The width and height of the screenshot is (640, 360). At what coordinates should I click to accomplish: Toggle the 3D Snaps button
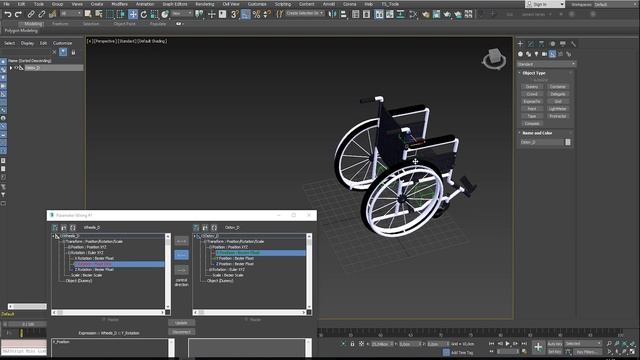pos(234,14)
